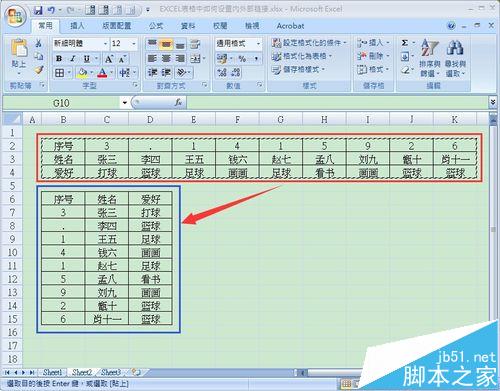Open number format dropdown 通用格式
Viewport: 500px width, 391px height.
coord(258,44)
